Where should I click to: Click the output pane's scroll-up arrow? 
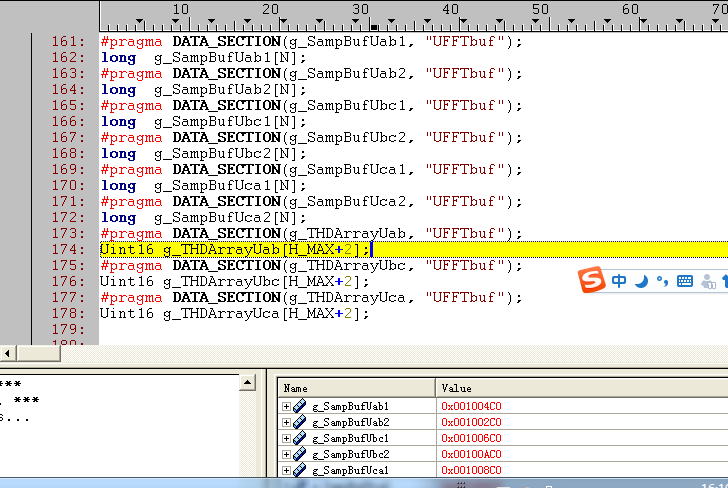pos(247,383)
